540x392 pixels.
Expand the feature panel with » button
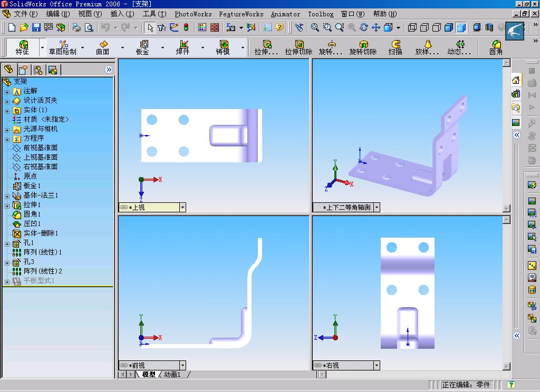point(109,70)
